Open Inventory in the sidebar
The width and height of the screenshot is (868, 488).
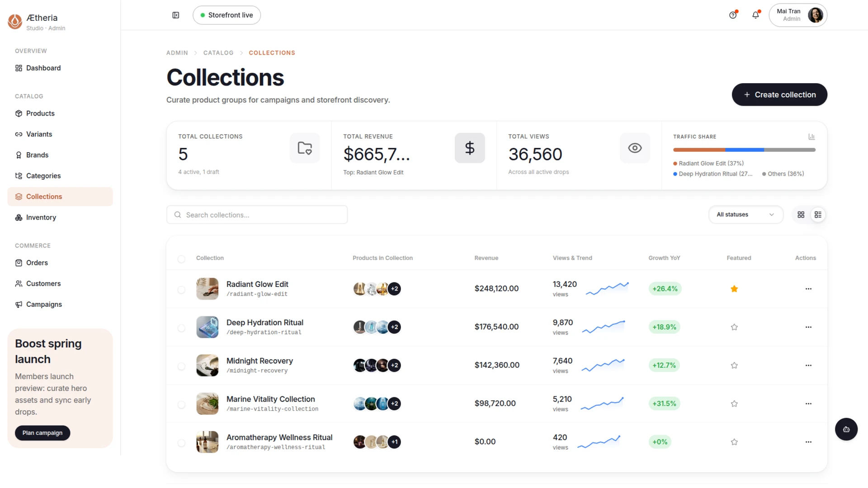60,217
